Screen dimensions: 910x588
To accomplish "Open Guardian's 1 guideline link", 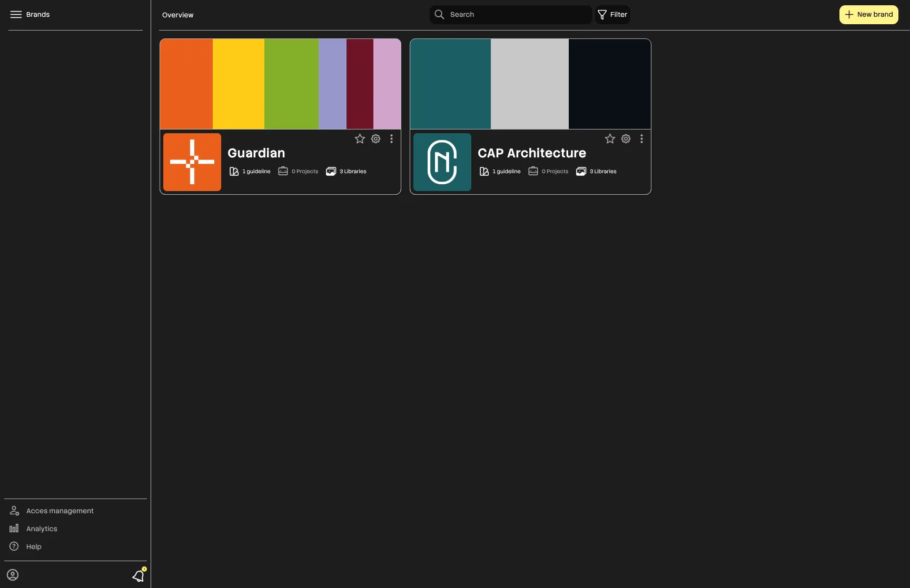I will pos(256,172).
